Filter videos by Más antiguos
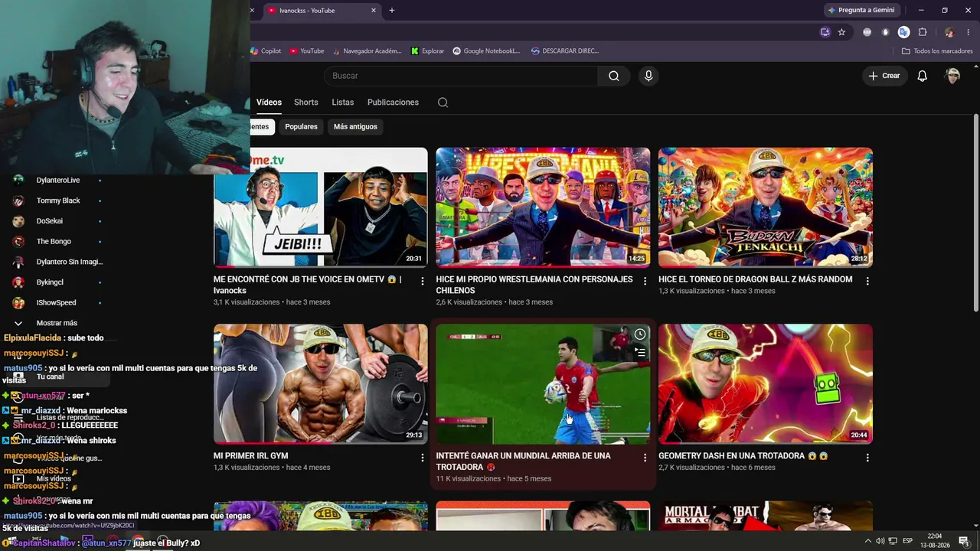The width and height of the screenshot is (980, 551). pyautogui.click(x=355, y=126)
